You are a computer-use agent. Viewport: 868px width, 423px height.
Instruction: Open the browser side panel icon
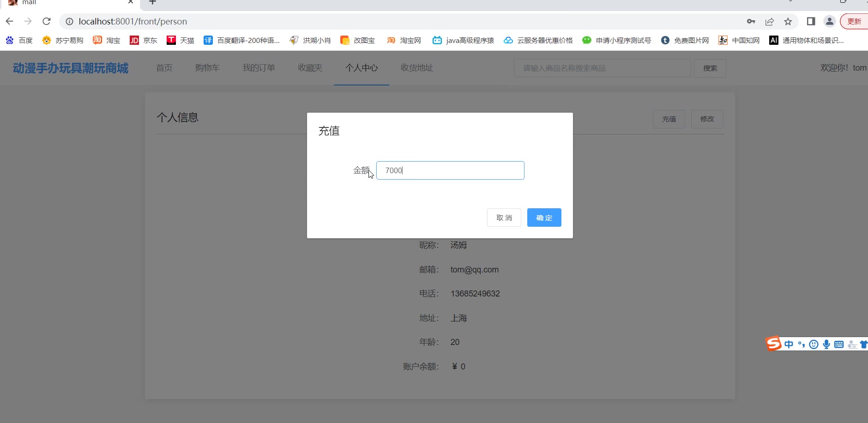click(811, 21)
